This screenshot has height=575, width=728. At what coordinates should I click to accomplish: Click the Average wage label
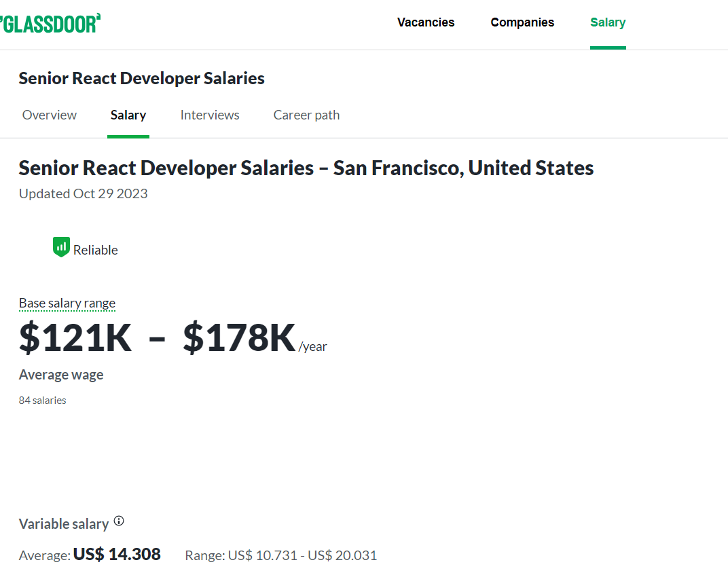(x=60, y=374)
